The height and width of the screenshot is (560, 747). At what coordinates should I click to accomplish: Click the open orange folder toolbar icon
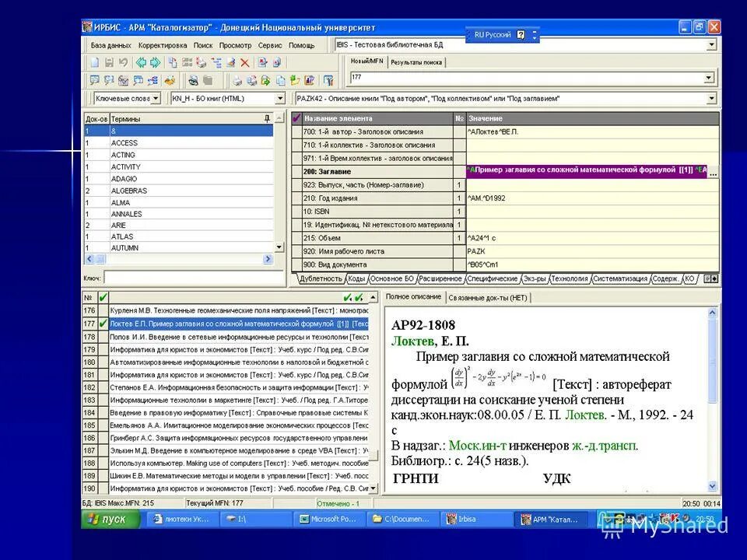tap(170, 80)
